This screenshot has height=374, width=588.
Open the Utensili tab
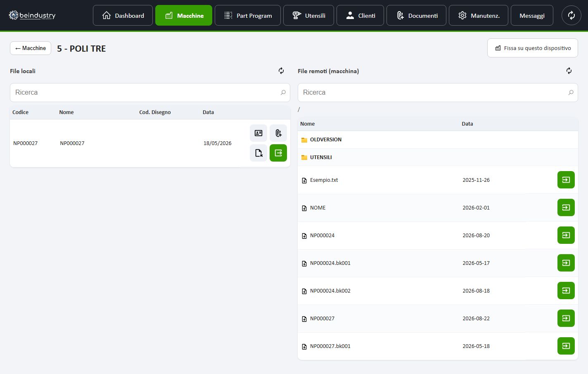tap(308, 15)
